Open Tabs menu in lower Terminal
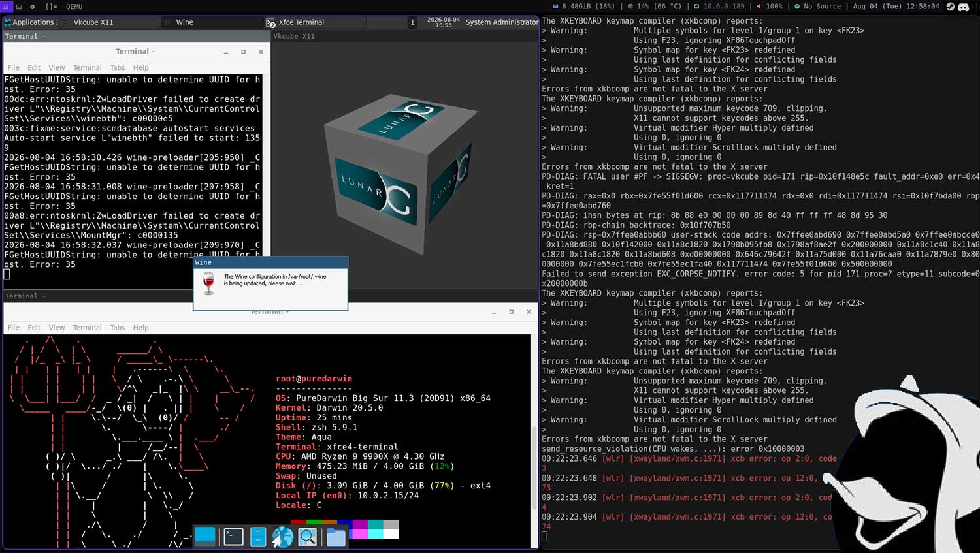Viewport: 980px width, 553px height. (118, 328)
